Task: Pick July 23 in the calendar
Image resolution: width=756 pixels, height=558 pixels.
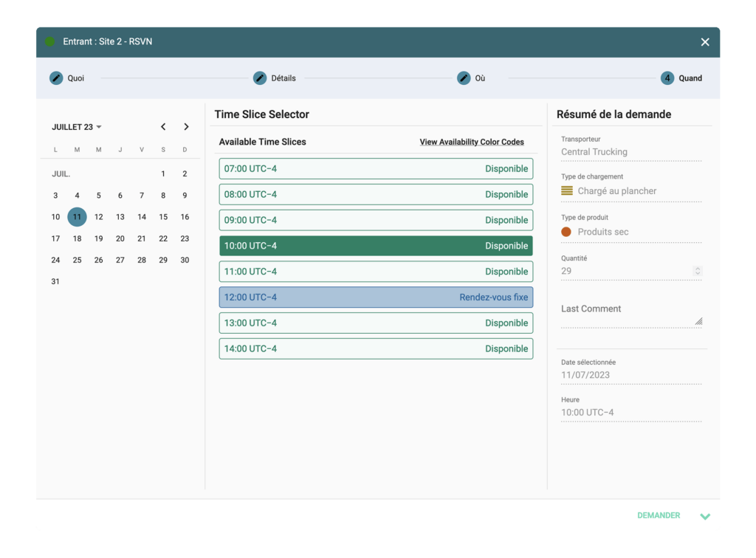Action: coord(185,238)
